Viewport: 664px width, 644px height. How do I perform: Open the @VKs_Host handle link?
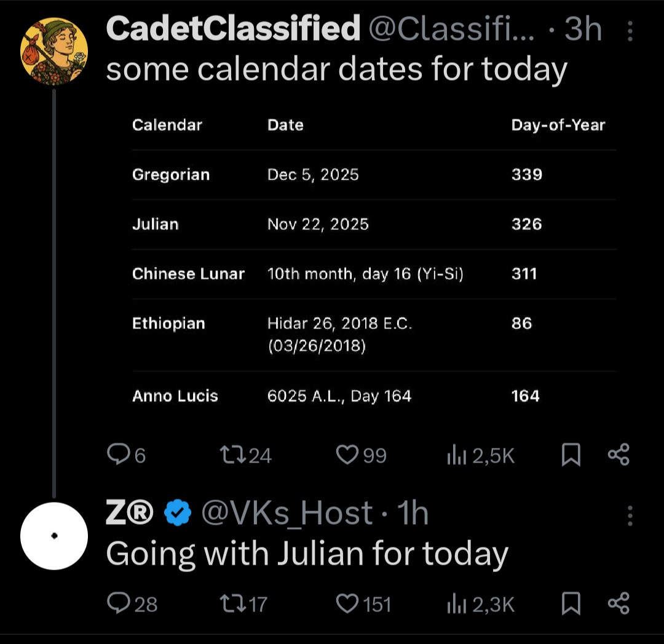coord(287,514)
